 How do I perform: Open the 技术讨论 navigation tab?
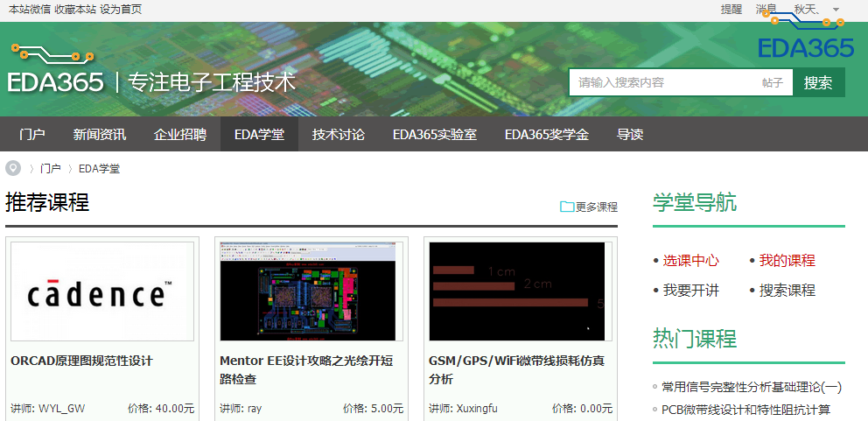coord(339,134)
